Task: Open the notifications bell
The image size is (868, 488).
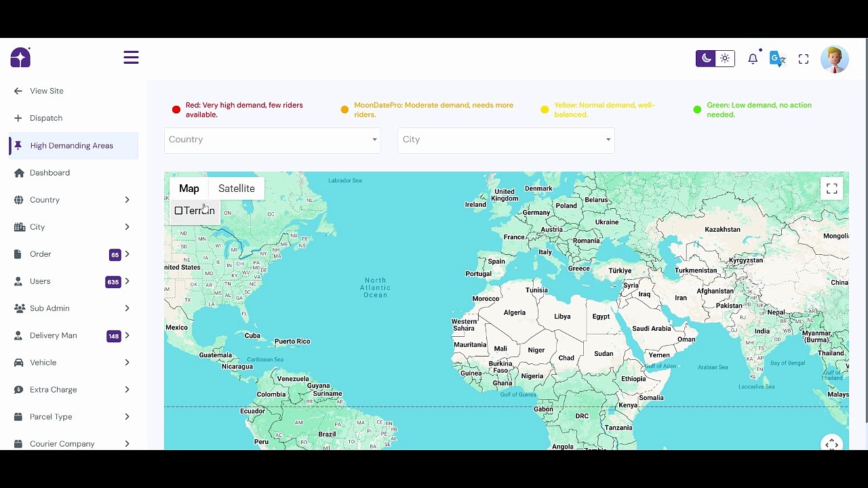Action: [753, 59]
